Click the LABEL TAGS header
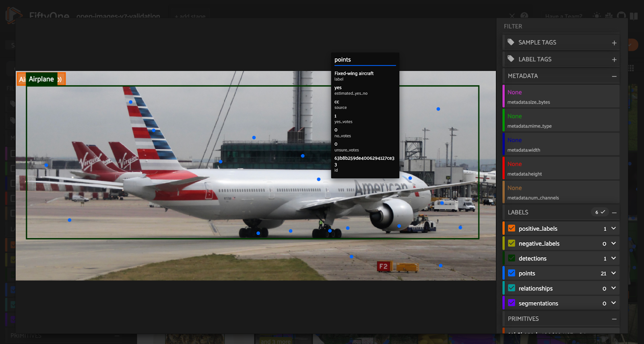 tap(561, 59)
